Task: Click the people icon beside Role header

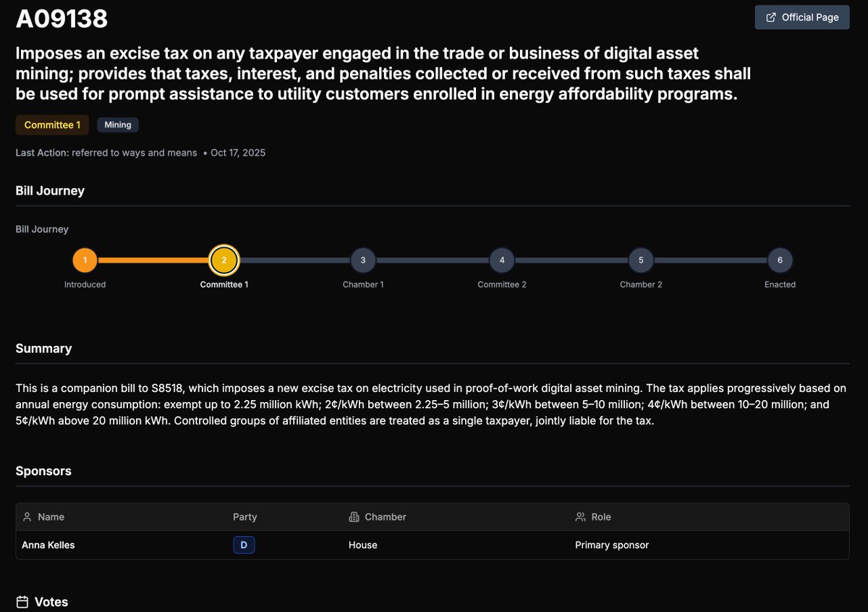Action: 580,517
